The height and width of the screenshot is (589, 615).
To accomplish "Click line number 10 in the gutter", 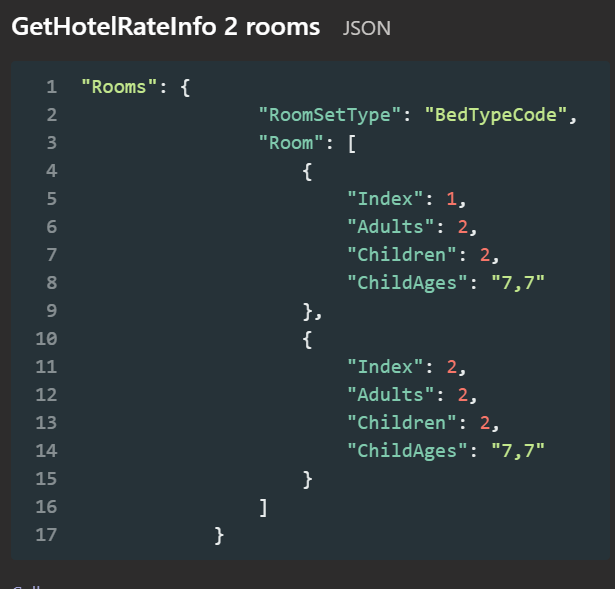I will pos(46,339).
